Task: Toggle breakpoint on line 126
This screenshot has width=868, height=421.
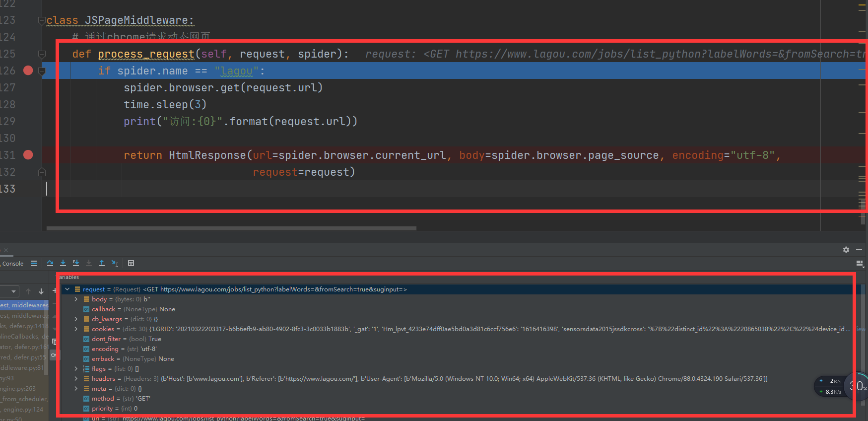Action: 28,70
